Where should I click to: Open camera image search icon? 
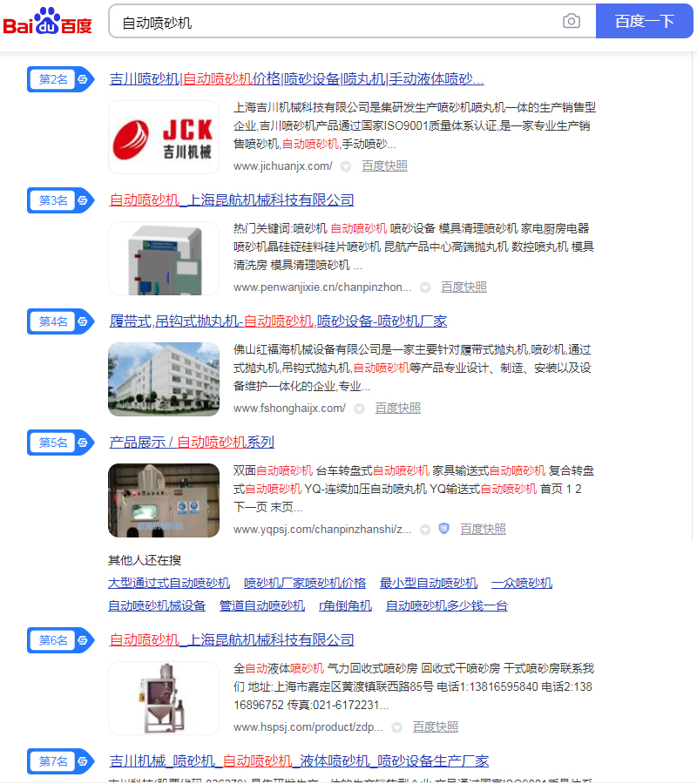tap(571, 21)
